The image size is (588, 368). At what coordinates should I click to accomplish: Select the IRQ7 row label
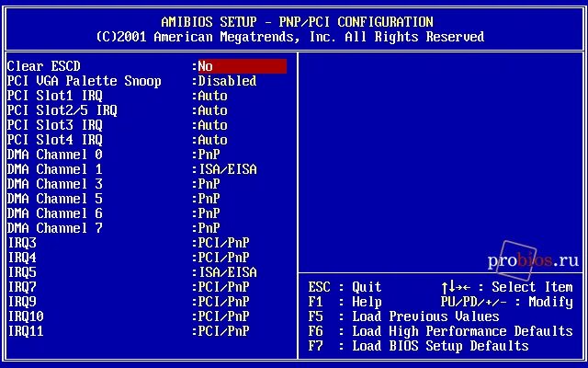click(x=22, y=287)
